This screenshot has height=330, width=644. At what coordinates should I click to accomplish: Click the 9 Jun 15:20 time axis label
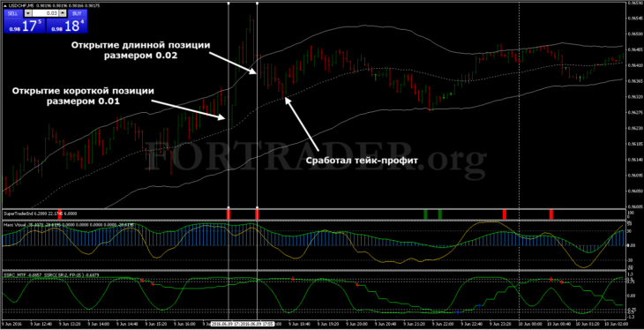[156, 324]
